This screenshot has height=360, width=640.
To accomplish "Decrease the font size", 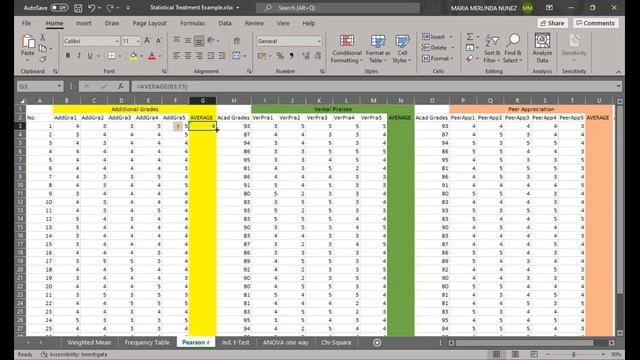I will 159,40.
